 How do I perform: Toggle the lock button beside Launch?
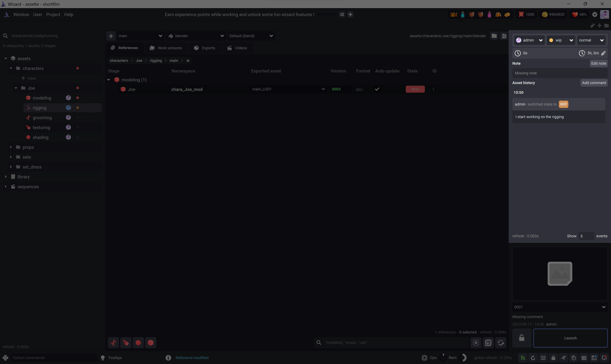tap(522, 338)
